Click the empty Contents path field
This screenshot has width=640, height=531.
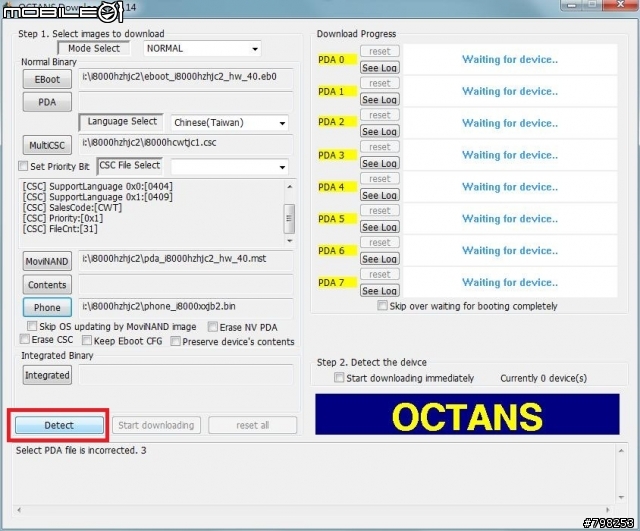click(186, 284)
